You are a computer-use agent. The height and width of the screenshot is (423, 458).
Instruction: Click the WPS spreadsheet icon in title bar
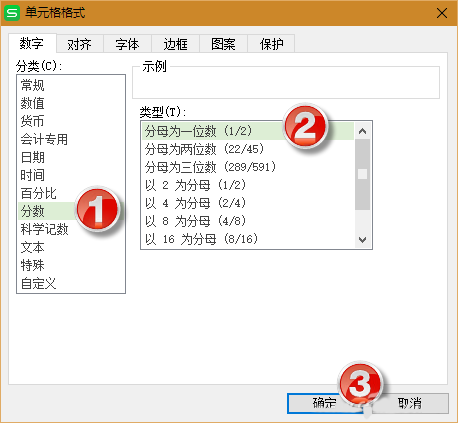(x=12, y=13)
